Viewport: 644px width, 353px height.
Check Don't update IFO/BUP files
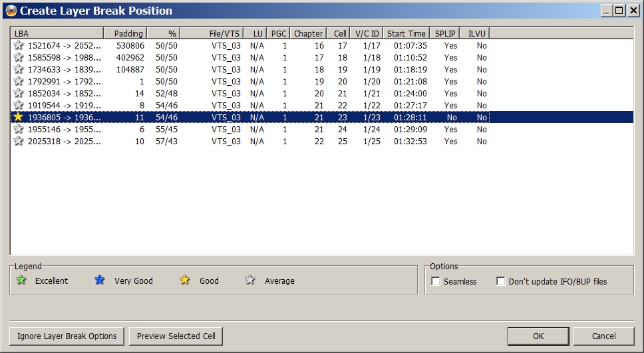(501, 281)
